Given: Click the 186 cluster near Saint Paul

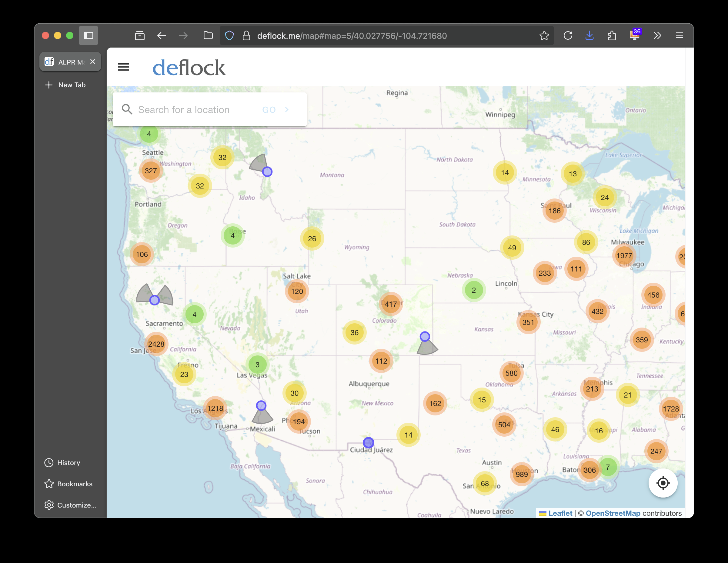Looking at the screenshot, I should tap(555, 211).
